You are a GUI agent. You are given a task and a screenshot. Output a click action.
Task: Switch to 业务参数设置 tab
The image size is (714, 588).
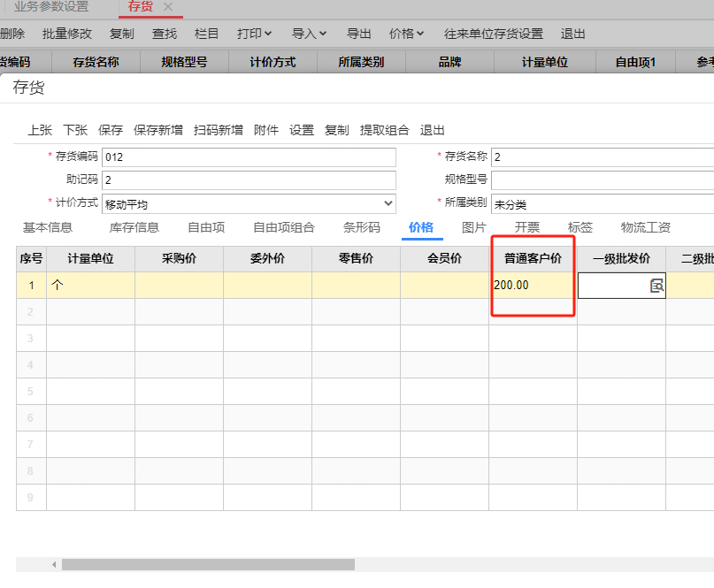(51, 6)
